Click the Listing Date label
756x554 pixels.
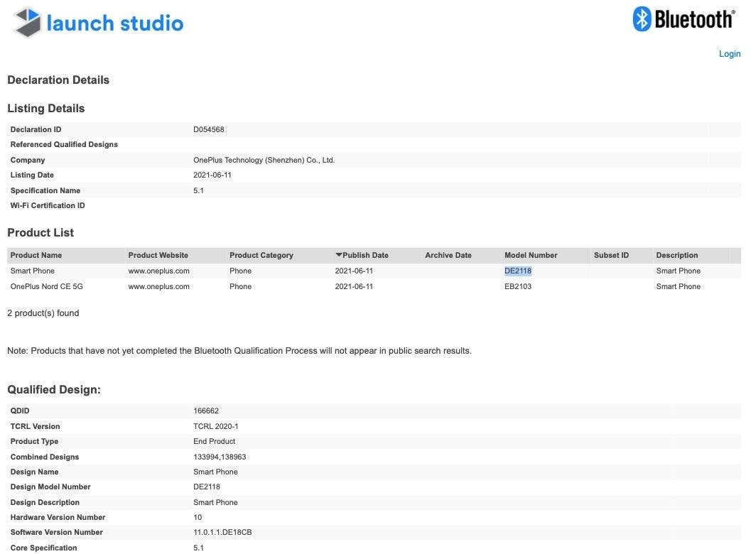pos(32,175)
